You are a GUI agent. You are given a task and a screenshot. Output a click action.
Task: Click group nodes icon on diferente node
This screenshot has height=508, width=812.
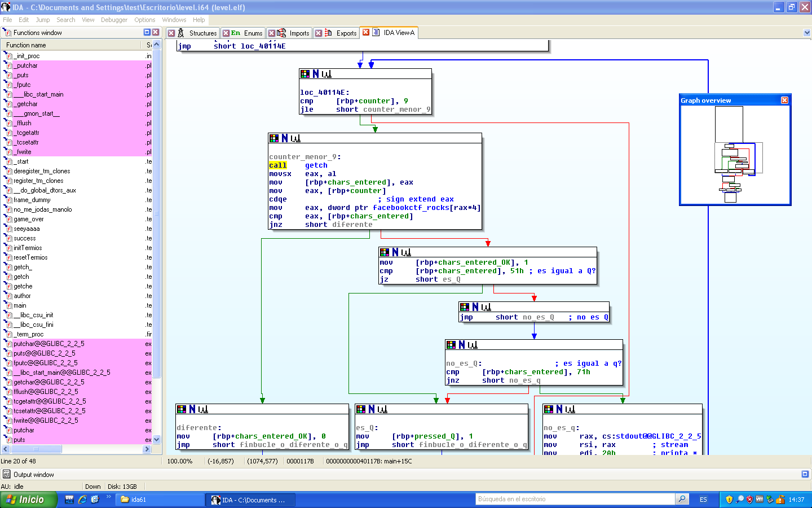pyautogui.click(x=203, y=409)
